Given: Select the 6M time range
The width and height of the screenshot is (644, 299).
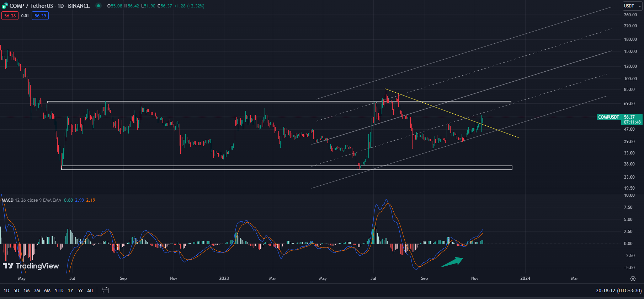Looking at the screenshot, I should pyautogui.click(x=47, y=290).
